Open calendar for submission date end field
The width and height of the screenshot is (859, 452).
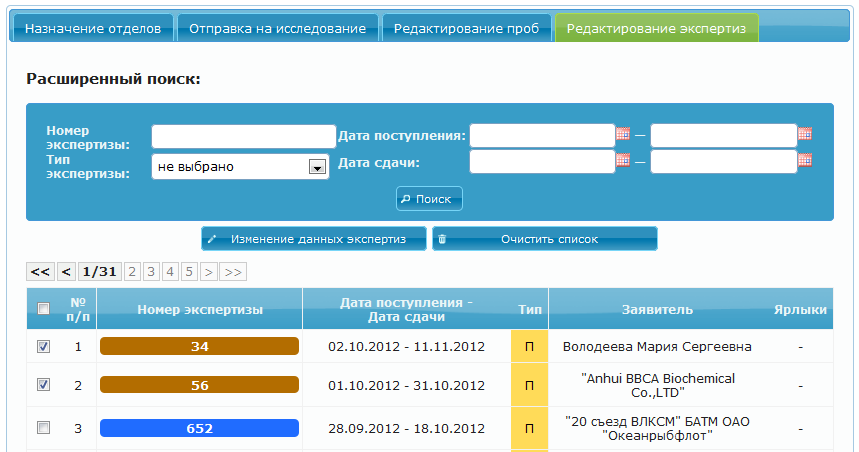tap(804, 160)
